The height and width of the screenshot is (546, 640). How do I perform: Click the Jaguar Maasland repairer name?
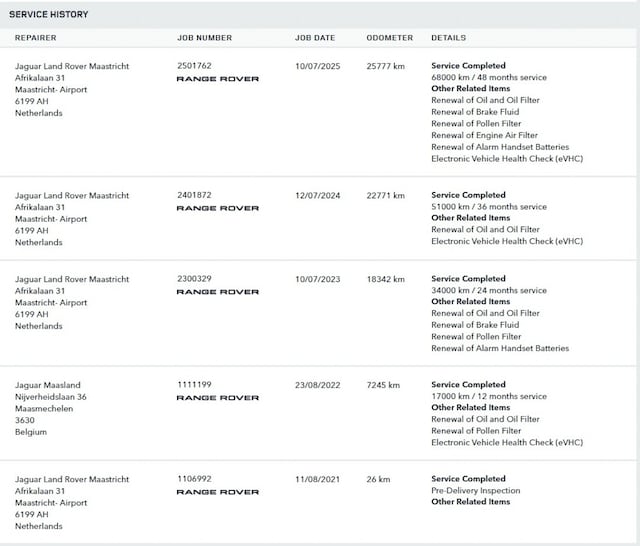[x=48, y=385]
